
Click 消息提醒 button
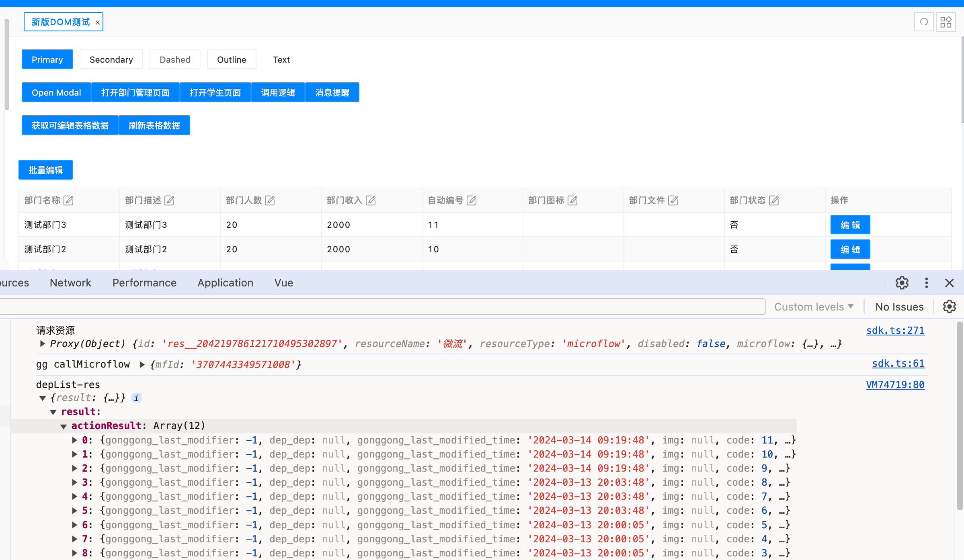click(x=332, y=92)
